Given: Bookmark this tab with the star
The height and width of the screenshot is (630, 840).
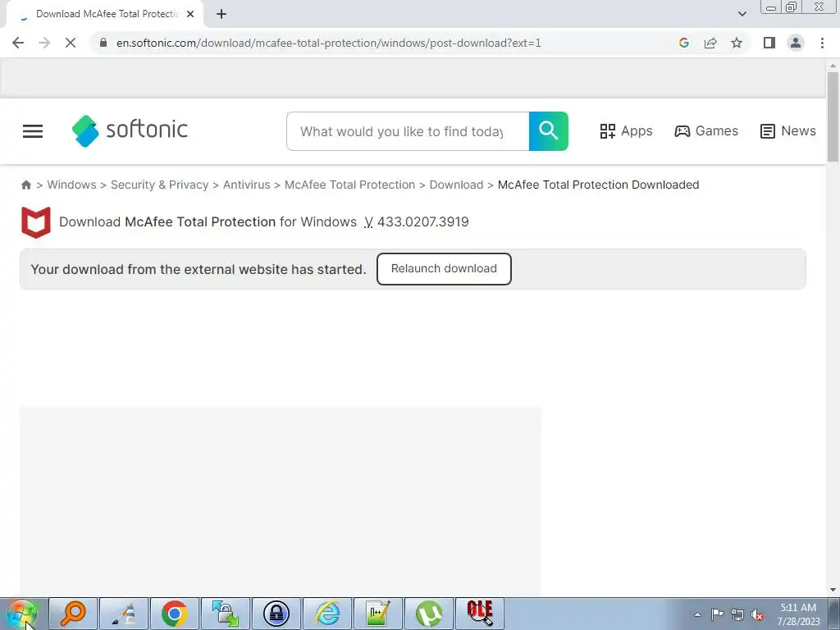Looking at the screenshot, I should pos(737,43).
